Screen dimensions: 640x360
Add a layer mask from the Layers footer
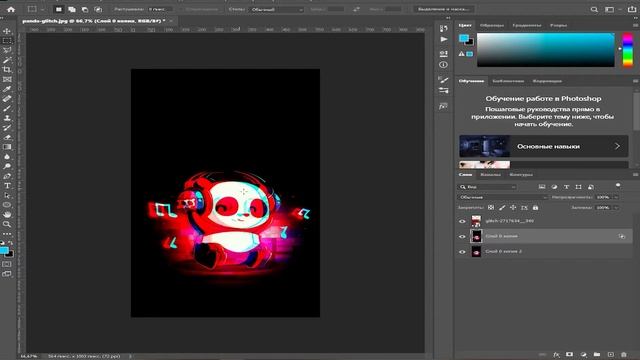(x=569, y=355)
